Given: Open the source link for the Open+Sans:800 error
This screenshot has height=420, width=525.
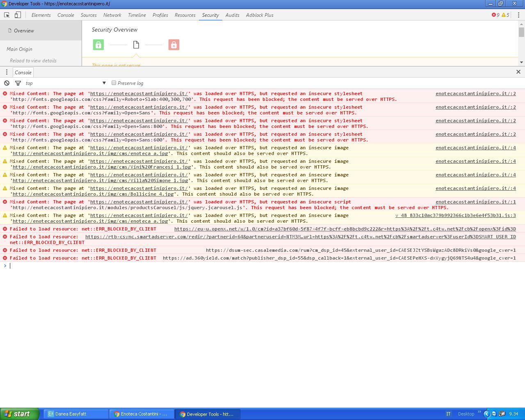Looking at the screenshot, I should point(476,121).
